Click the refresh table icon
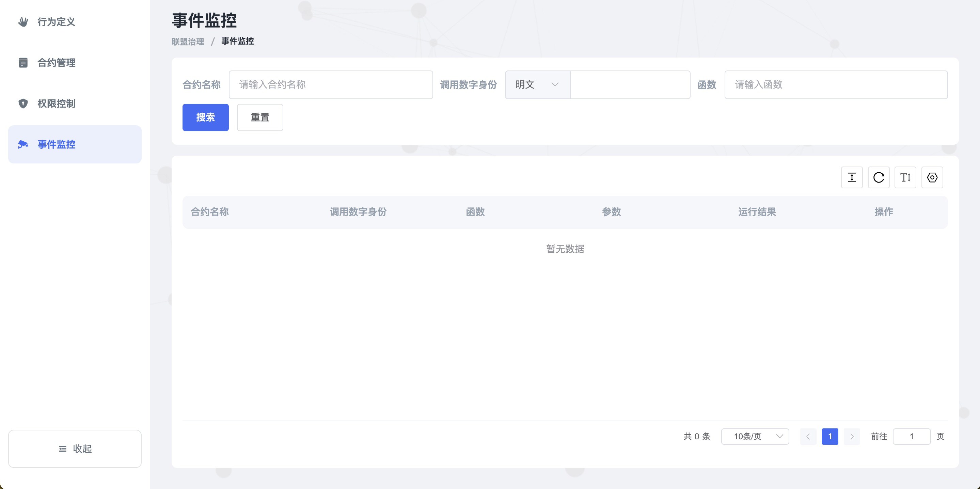 pyautogui.click(x=879, y=177)
